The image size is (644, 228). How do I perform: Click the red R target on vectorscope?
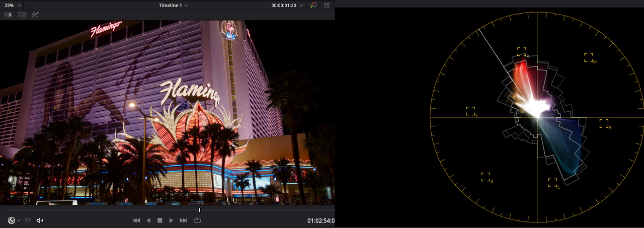[x=522, y=52]
